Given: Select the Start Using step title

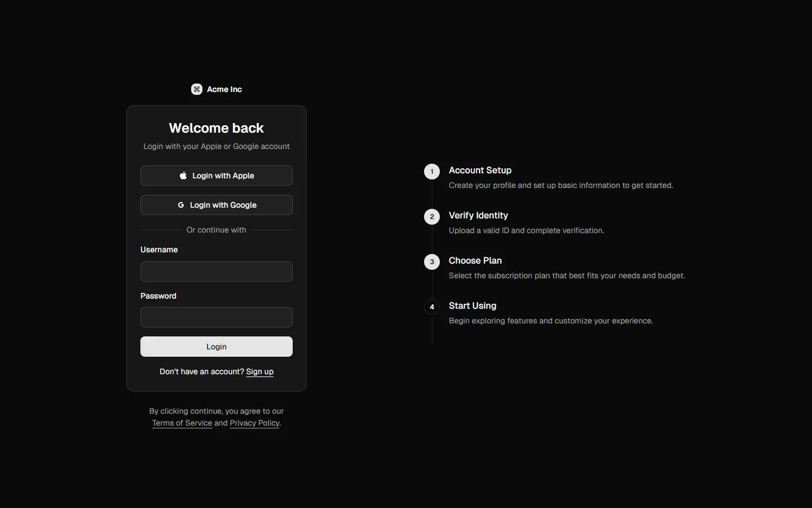Looking at the screenshot, I should click(x=473, y=306).
